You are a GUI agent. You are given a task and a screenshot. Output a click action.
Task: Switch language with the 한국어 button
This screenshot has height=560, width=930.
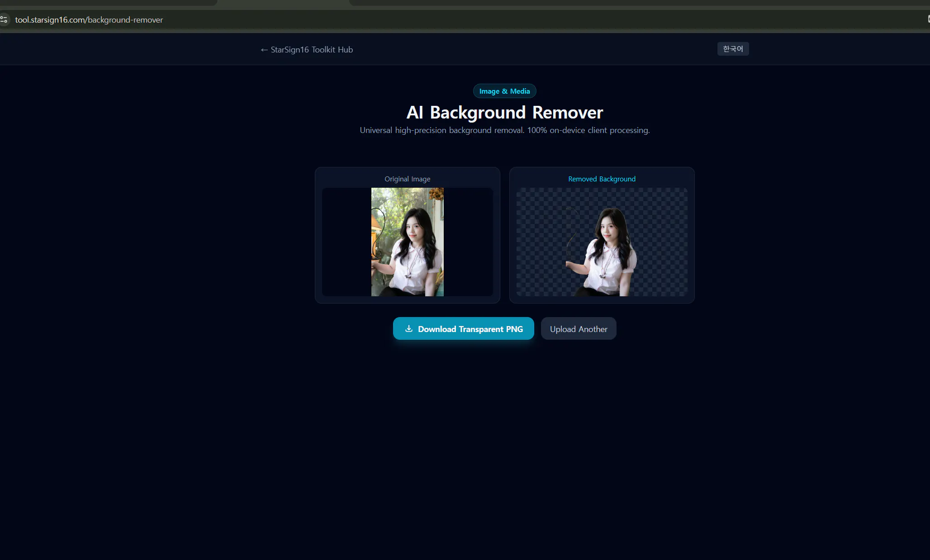[733, 49]
